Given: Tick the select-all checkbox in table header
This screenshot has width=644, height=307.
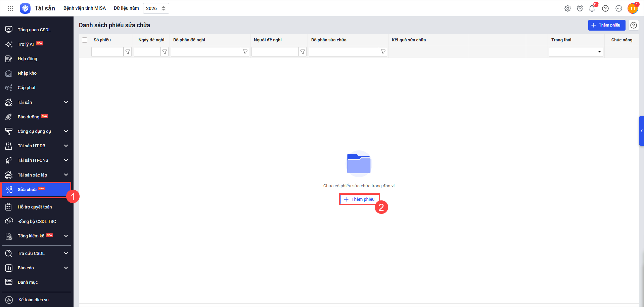Looking at the screenshot, I should 85,40.
